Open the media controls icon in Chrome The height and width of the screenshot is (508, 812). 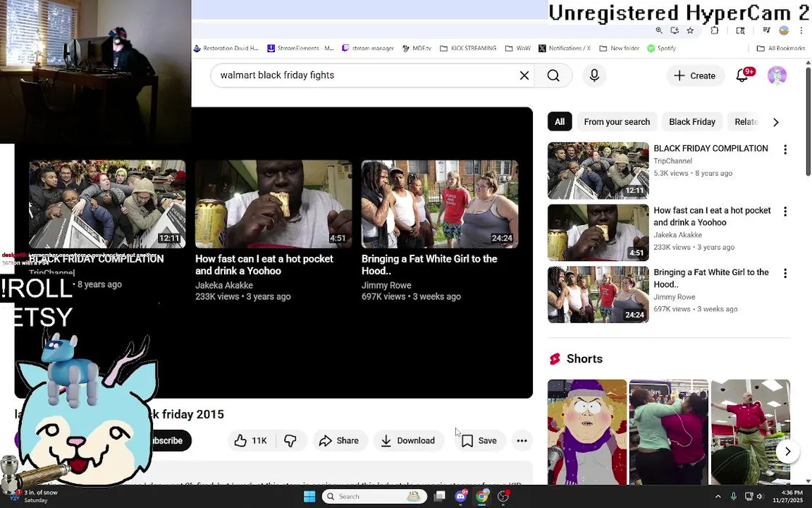766,30
